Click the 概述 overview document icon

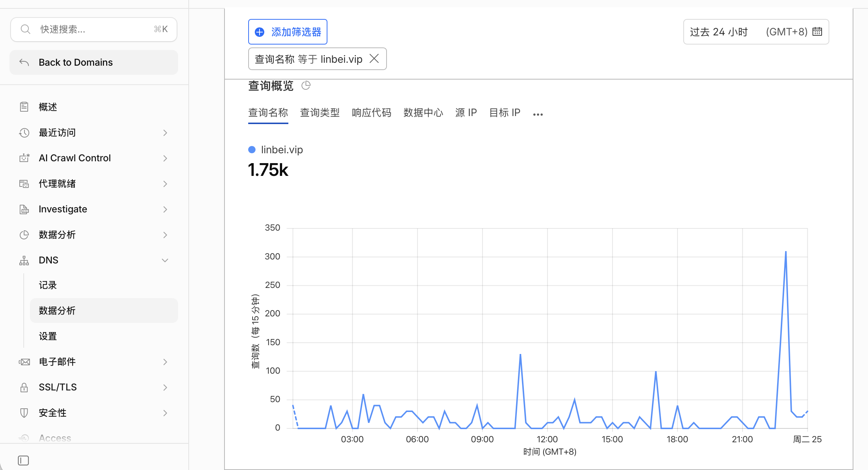tap(24, 107)
